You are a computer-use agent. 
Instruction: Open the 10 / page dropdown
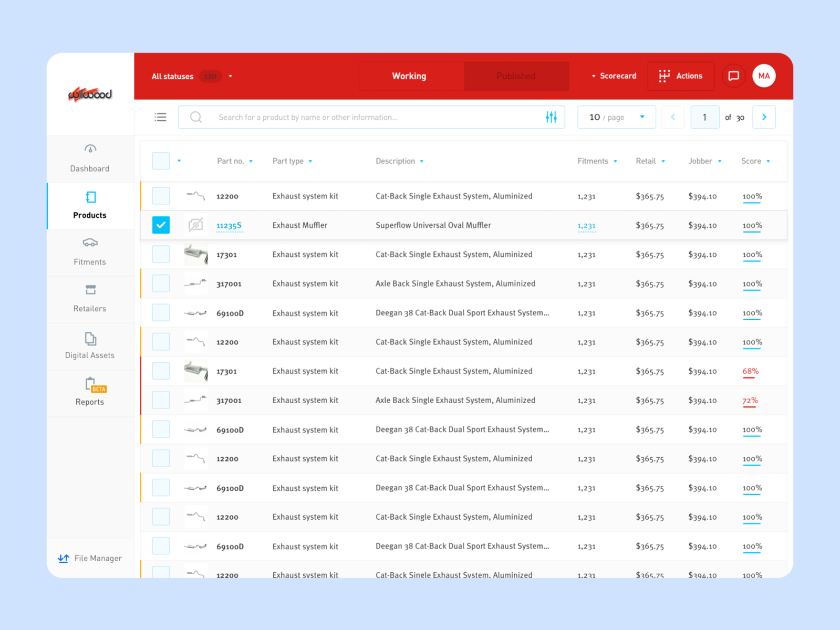pos(617,117)
